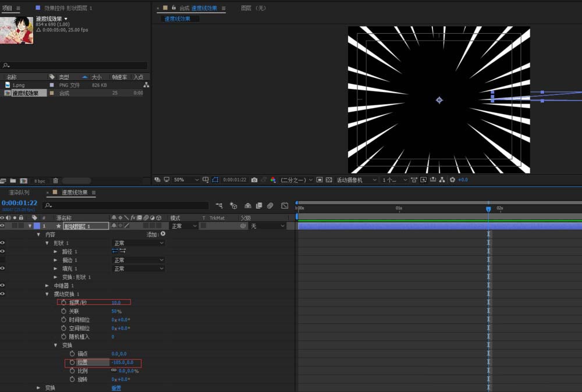The height and width of the screenshot is (392, 582).
Task: Expand the 路径 1 property group
Action: pos(56,252)
